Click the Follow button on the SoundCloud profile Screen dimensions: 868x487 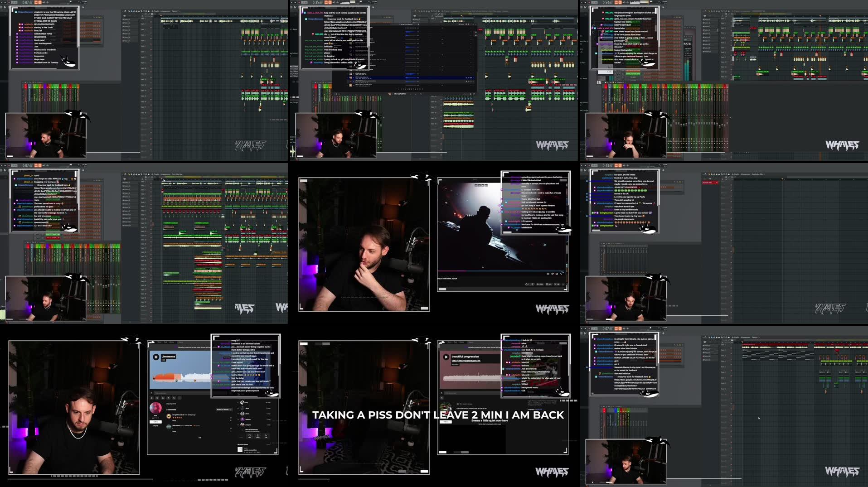point(155,422)
